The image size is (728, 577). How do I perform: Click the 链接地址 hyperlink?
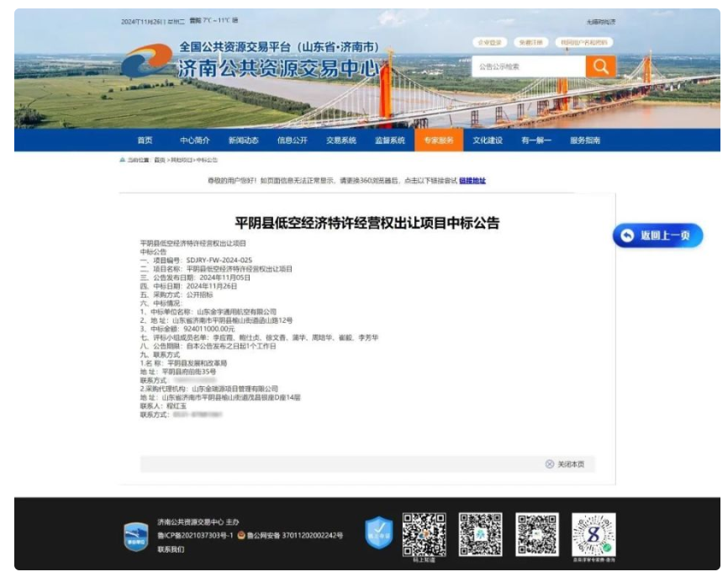coord(472,180)
